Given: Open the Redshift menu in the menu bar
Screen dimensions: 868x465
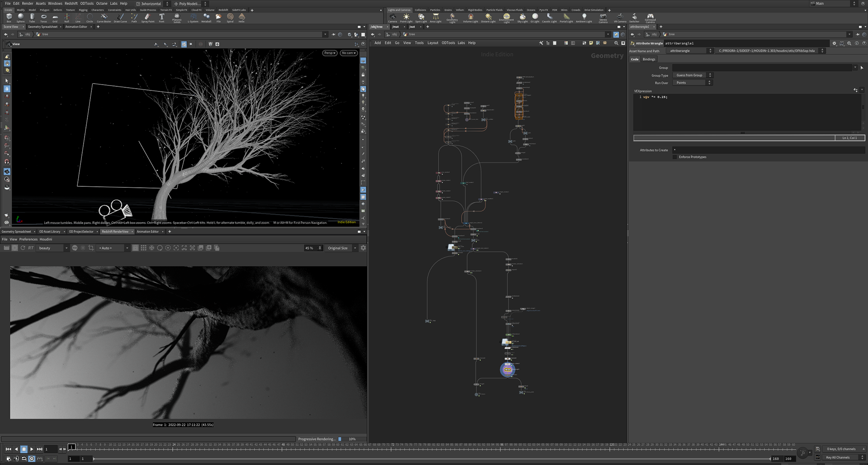Looking at the screenshot, I should click(71, 3).
